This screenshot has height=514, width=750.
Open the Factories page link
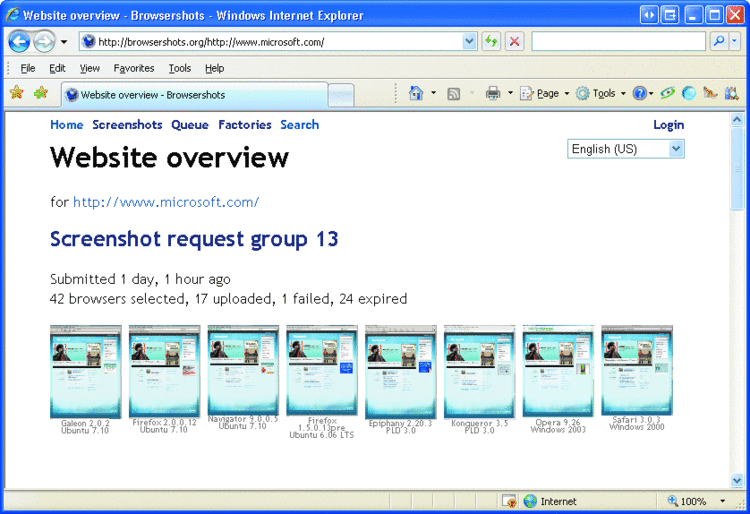click(x=245, y=125)
